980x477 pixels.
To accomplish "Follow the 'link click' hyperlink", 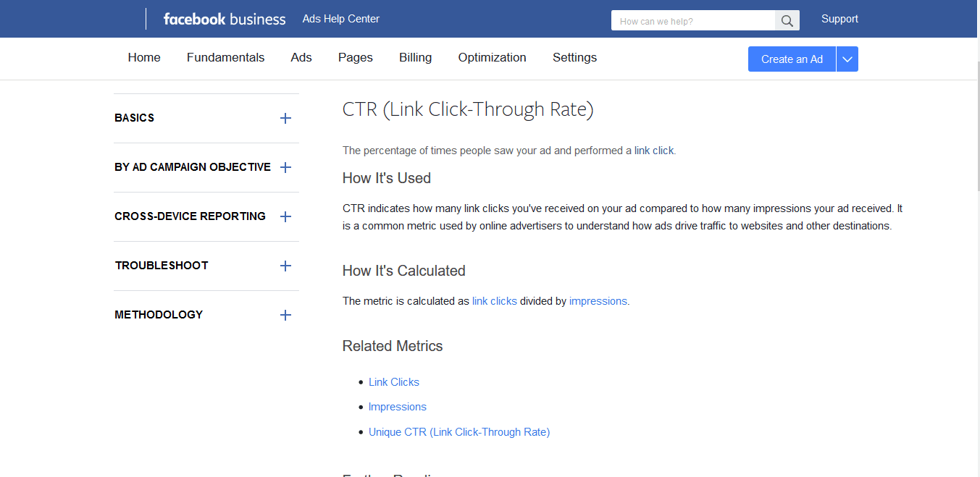I will click(x=653, y=150).
